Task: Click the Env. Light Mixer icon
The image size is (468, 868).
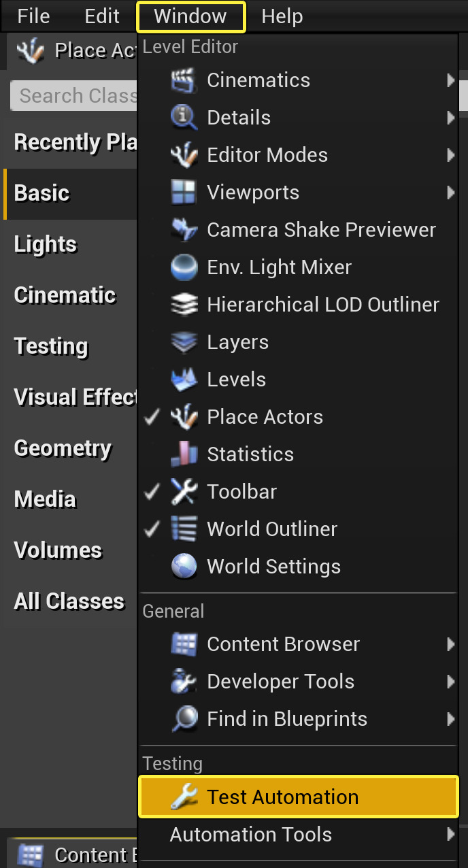Action: point(184,267)
